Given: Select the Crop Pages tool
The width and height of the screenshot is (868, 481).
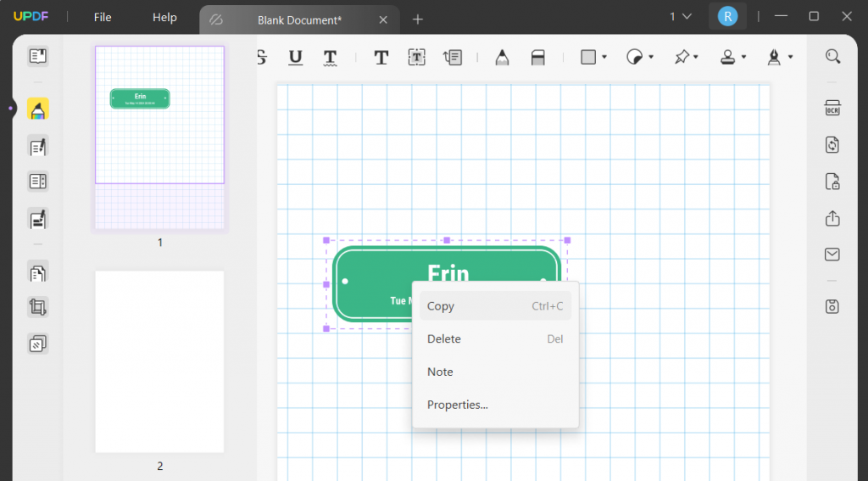Looking at the screenshot, I should [37, 307].
